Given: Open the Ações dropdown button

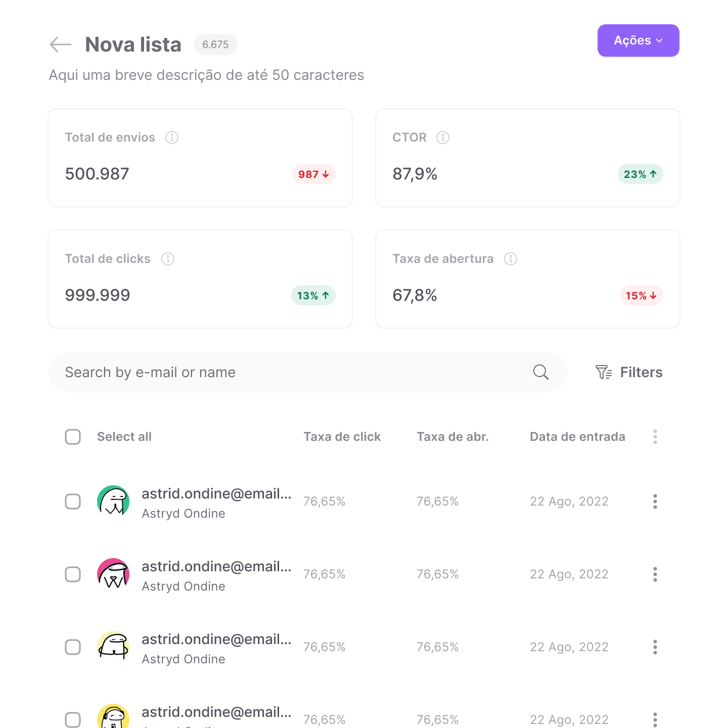Looking at the screenshot, I should tap(638, 40).
